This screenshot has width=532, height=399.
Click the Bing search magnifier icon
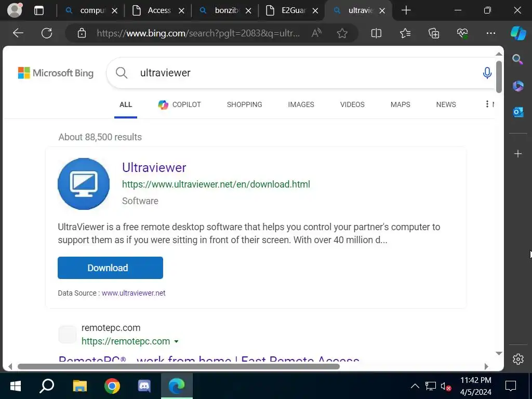(x=122, y=73)
